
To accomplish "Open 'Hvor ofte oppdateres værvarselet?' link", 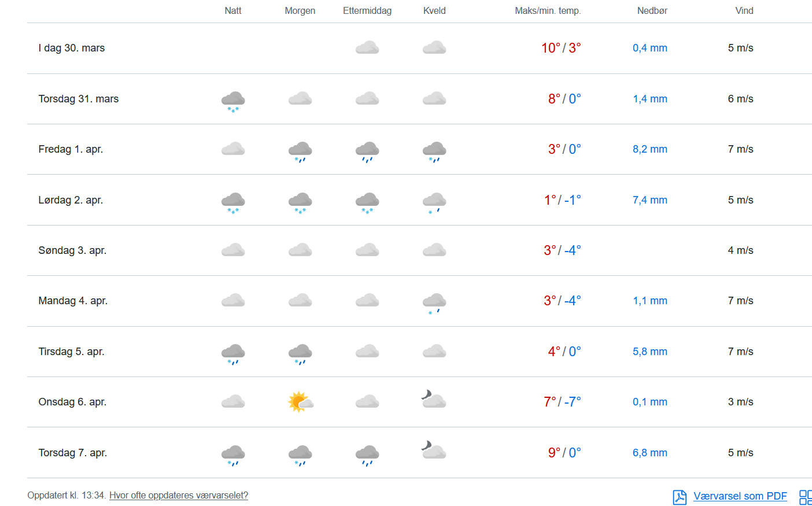I will coord(178,496).
